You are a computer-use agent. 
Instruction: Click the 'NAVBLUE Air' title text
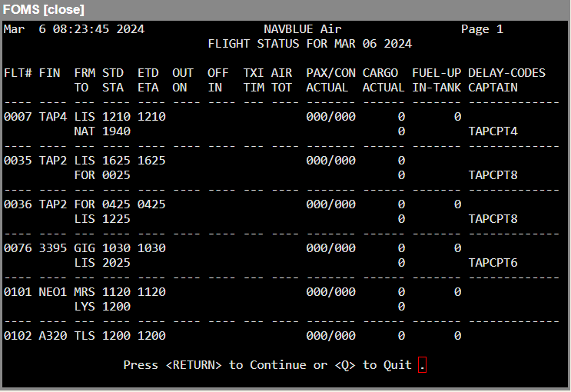(x=303, y=29)
